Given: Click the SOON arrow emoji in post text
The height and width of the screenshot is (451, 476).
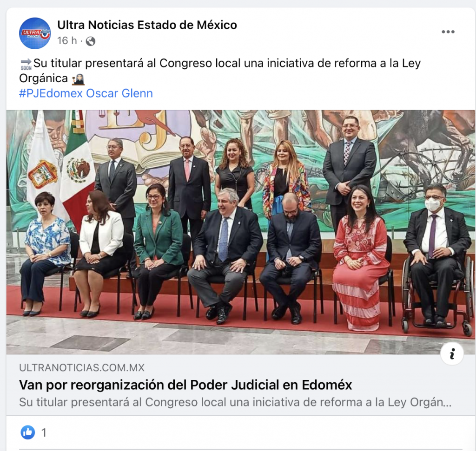Looking at the screenshot, I should click(26, 64).
